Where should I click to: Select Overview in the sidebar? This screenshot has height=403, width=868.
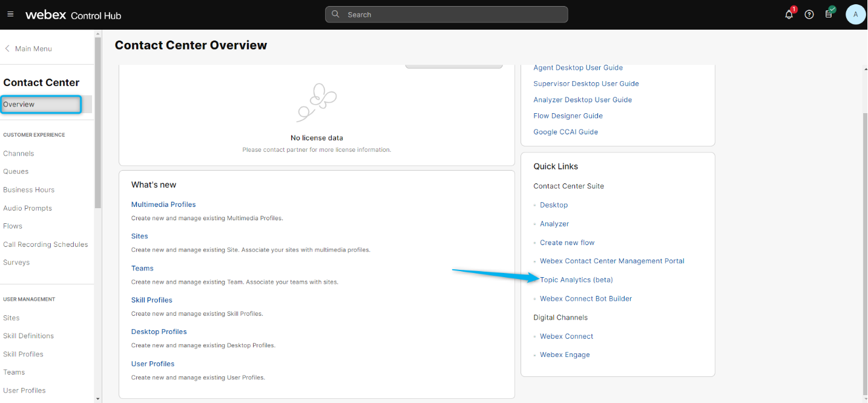coord(19,104)
